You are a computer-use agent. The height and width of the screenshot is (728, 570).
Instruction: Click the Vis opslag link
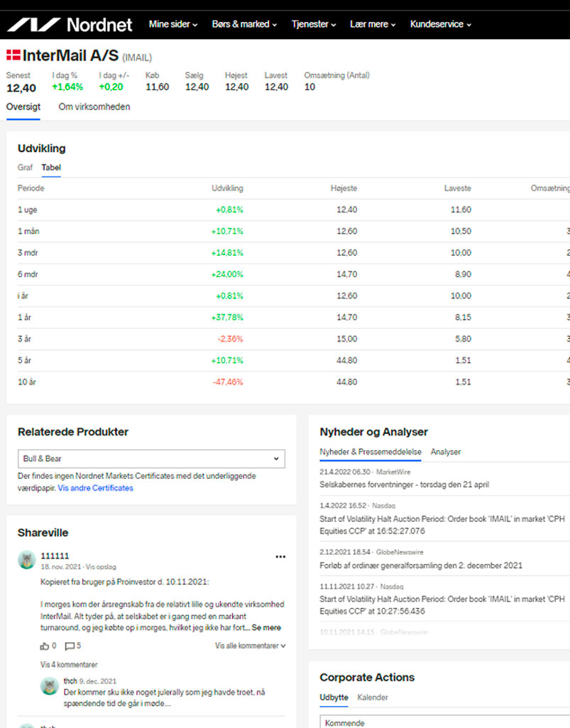pos(101,567)
